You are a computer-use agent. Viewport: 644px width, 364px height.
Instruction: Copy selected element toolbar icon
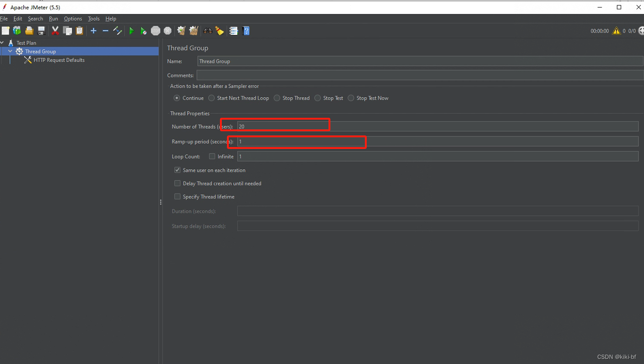coord(68,31)
